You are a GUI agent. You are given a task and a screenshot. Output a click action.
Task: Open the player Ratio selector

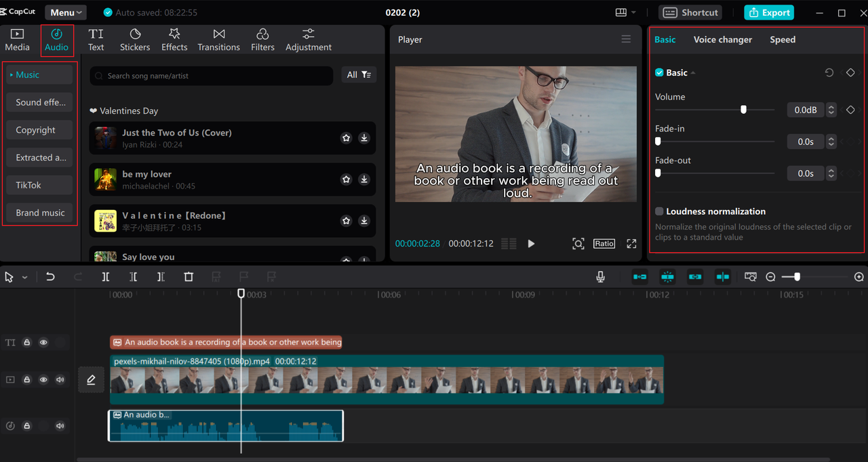[604, 244]
